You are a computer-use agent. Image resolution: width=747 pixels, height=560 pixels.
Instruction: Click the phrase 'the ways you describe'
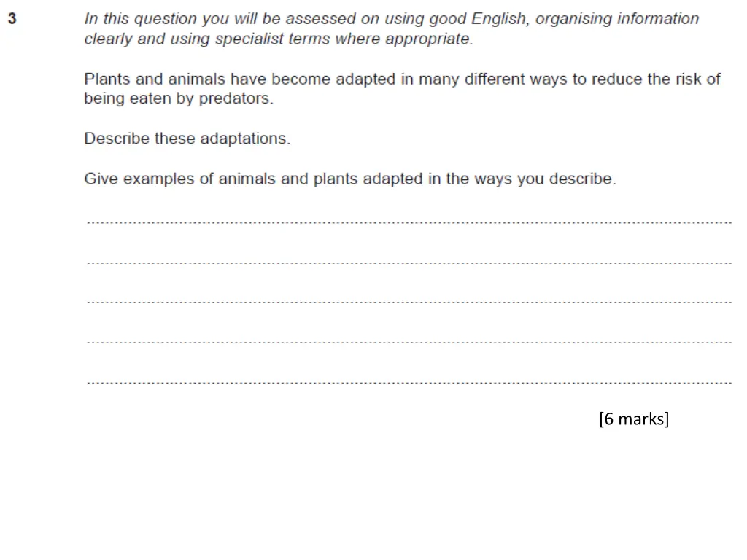[531, 179]
